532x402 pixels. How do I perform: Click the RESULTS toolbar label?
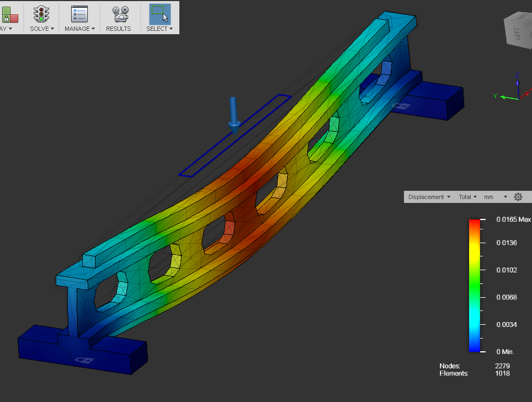[x=119, y=29]
